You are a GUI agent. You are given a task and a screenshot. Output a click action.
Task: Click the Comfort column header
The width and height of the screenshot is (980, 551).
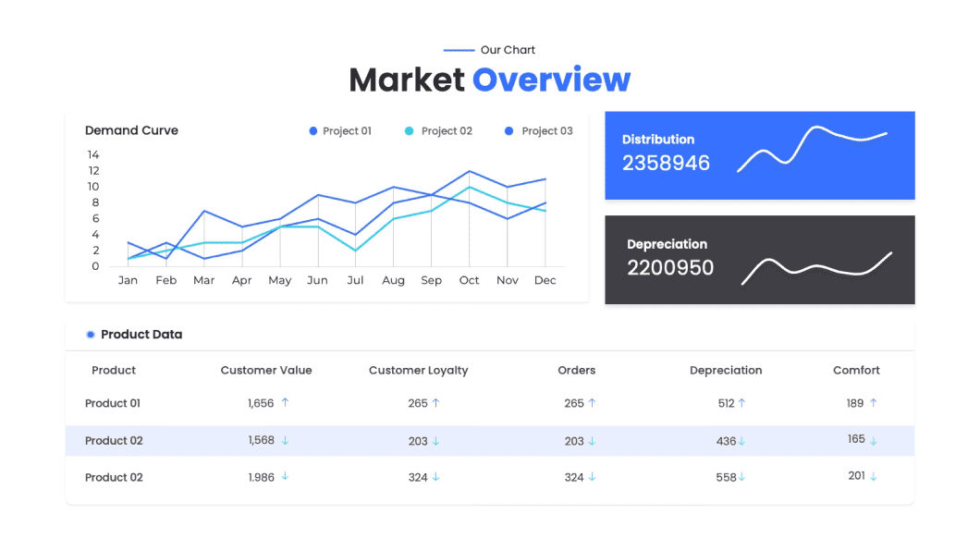point(856,371)
